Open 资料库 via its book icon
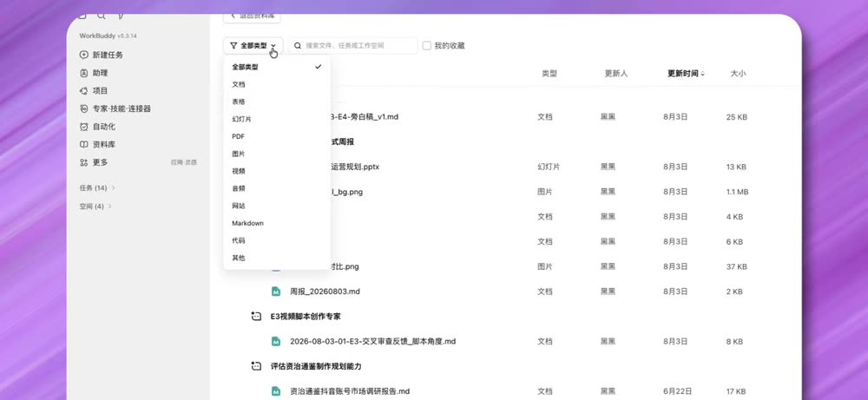Viewport: 868px width, 400px height. tap(83, 144)
